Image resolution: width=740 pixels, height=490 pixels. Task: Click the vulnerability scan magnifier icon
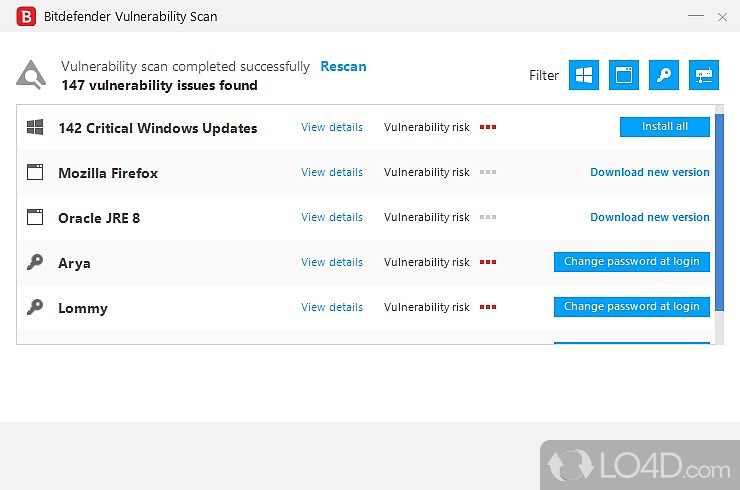coord(31,75)
